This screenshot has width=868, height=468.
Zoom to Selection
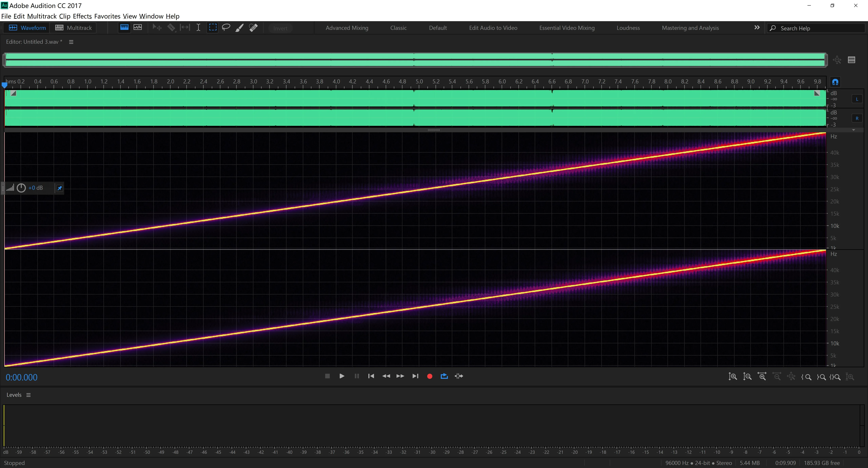click(835, 377)
